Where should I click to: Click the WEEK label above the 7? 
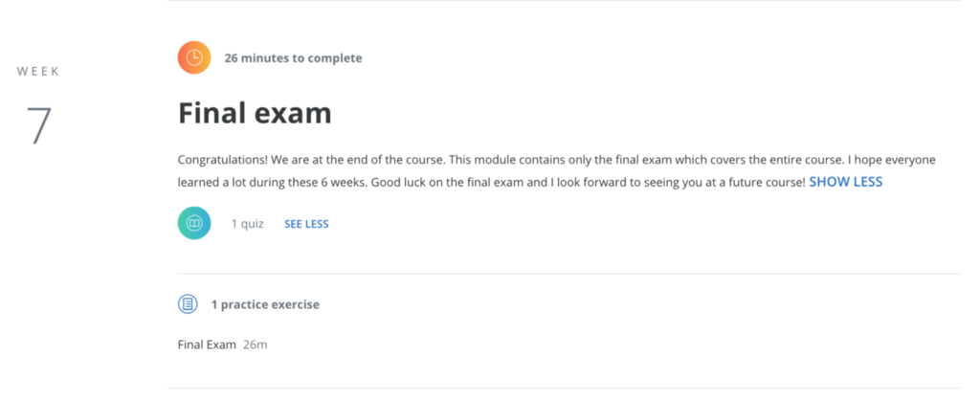pos(38,72)
